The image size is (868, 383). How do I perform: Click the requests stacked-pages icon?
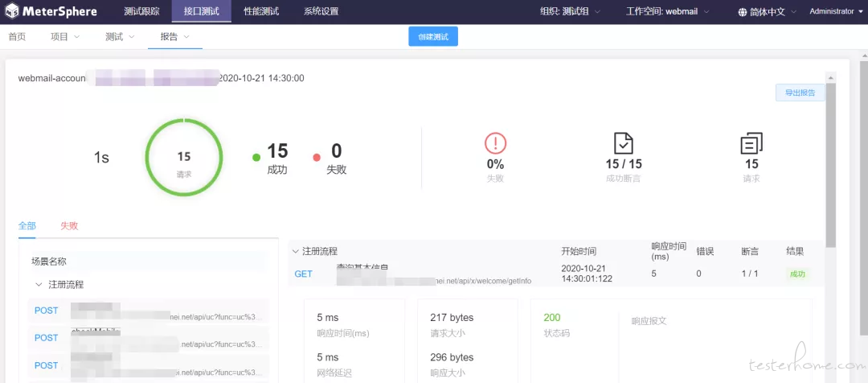751,143
